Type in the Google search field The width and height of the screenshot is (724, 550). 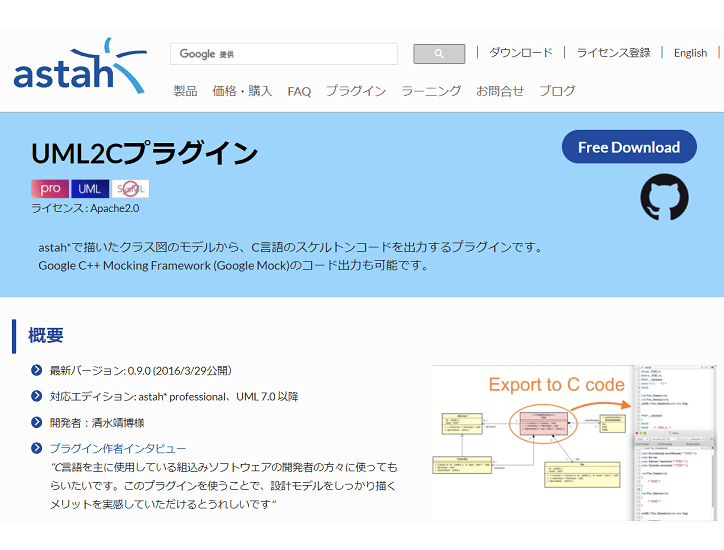[283, 54]
